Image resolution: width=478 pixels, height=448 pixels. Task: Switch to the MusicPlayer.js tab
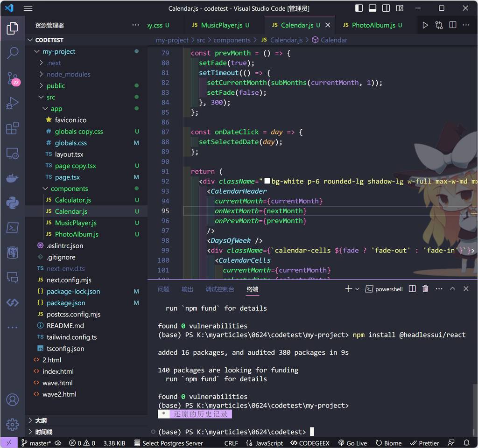coord(220,25)
